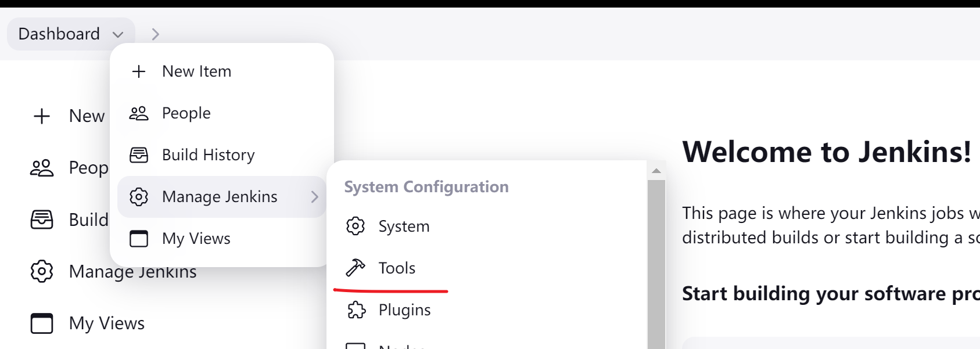This screenshot has height=349, width=980.
Task: Click the submenu scrollbar up arrow
Action: 656,171
